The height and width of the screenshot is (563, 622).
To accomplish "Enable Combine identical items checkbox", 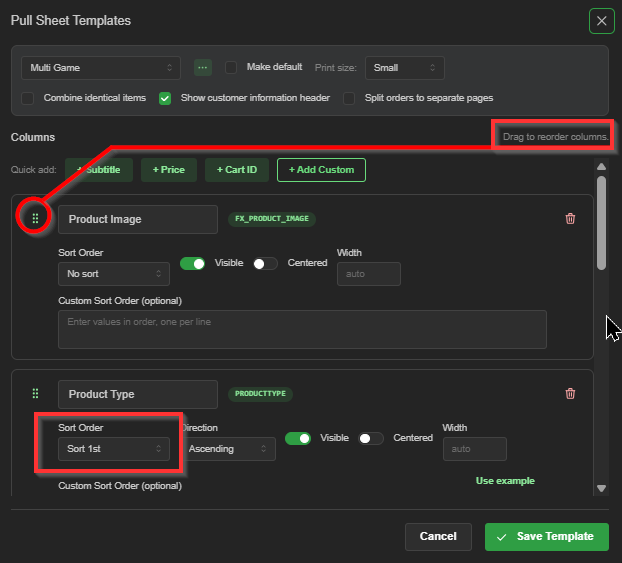I will coord(28,98).
